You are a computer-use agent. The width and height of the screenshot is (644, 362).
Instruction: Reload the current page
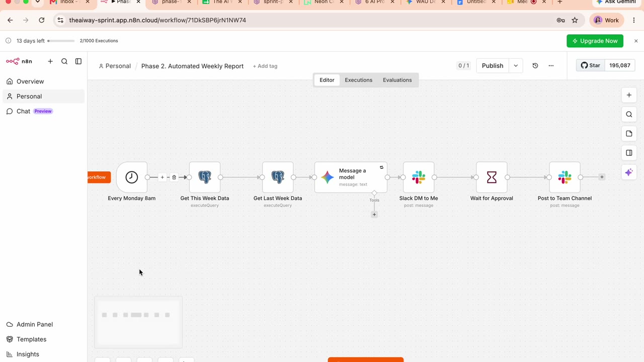42,20
